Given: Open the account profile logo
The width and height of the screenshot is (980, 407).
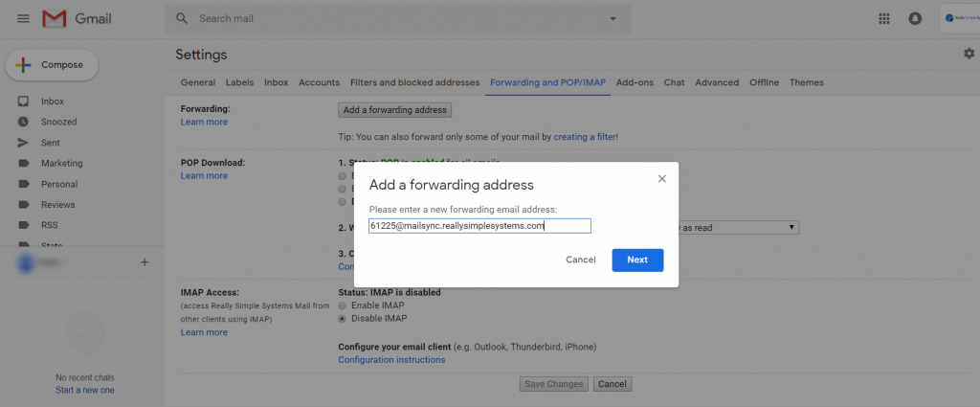Looking at the screenshot, I should [x=959, y=19].
